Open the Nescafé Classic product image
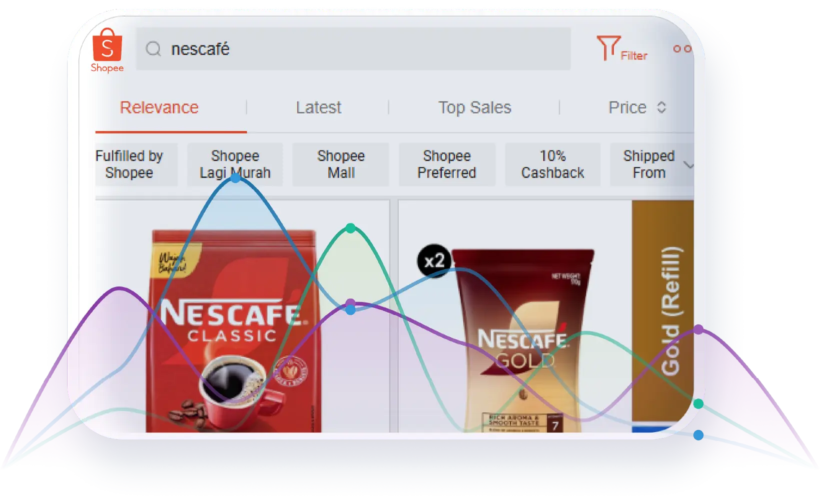The height and width of the screenshot is (504, 821). [233, 330]
